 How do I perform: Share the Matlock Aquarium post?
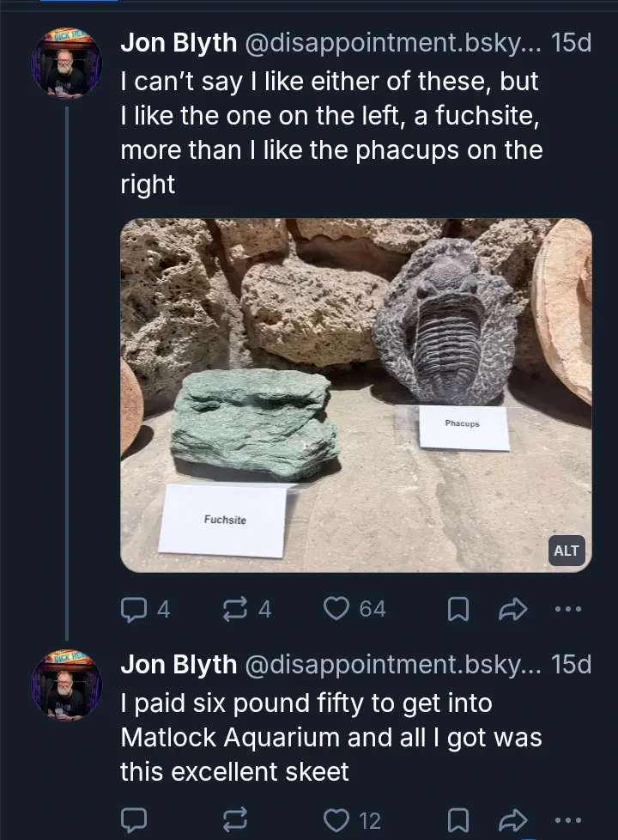pos(512,820)
